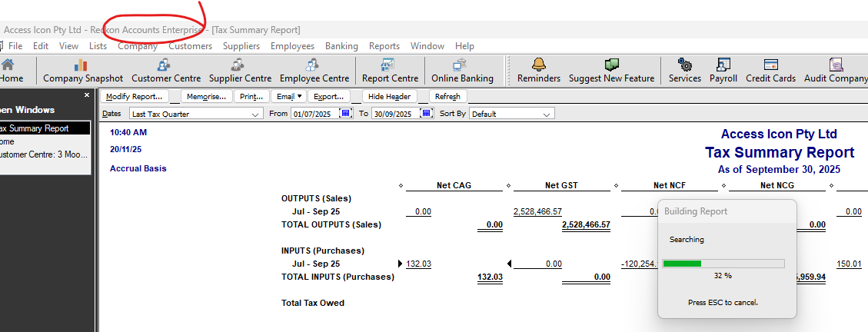Viewport: 868px width, 332px height.
Task: Click the Refresh button
Action: coord(448,96)
